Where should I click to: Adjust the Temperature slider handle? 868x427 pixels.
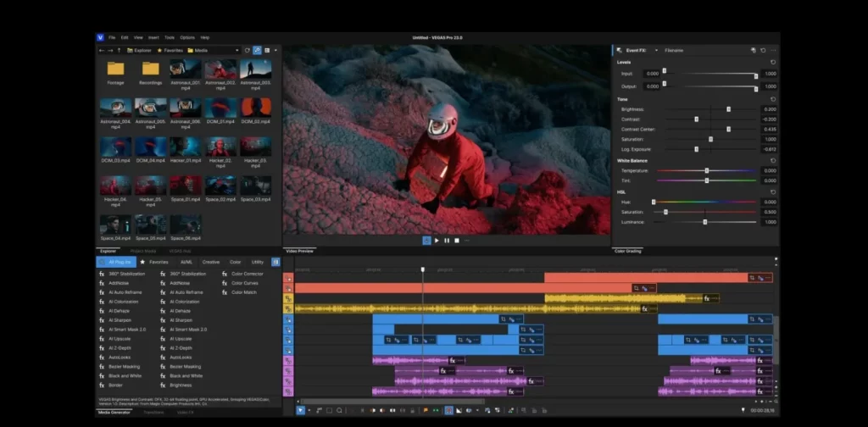click(707, 171)
